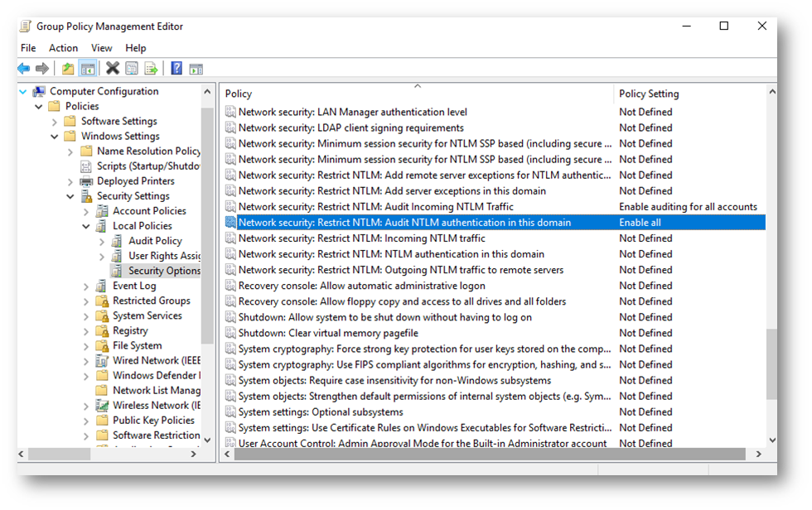Collapse the Security Settings node
This screenshot has width=812, height=510.
(x=70, y=196)
